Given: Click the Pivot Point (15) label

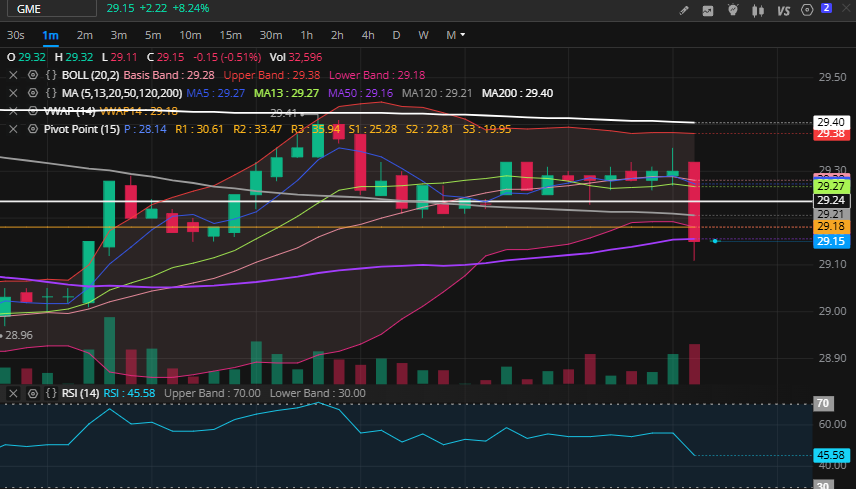Looking at the screenshot, I should tap(81, 129).
